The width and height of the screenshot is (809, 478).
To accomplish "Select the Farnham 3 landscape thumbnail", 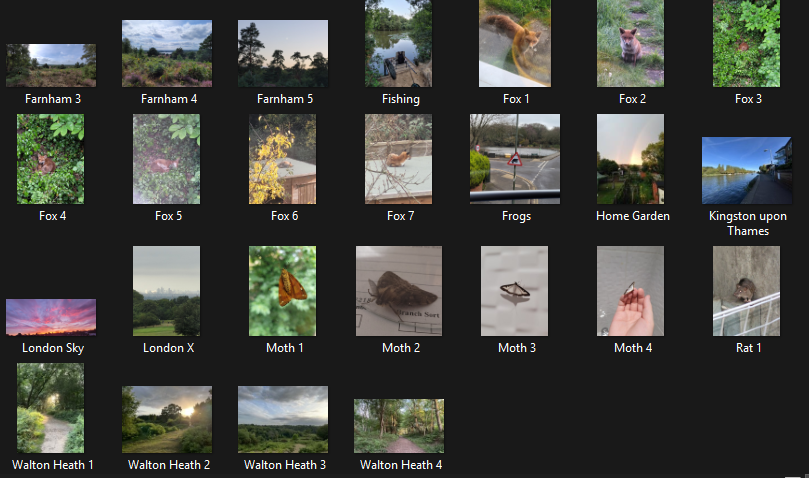I will tap(51, 65).
